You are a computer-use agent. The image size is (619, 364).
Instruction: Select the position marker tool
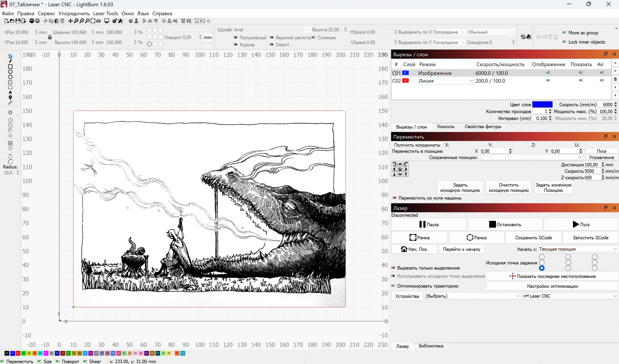tap(10, 98)
